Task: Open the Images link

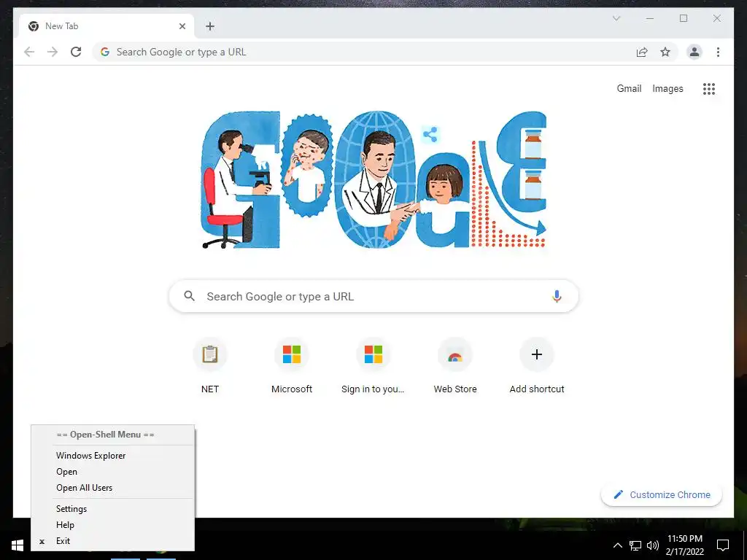Action: (x=667, y=88)
